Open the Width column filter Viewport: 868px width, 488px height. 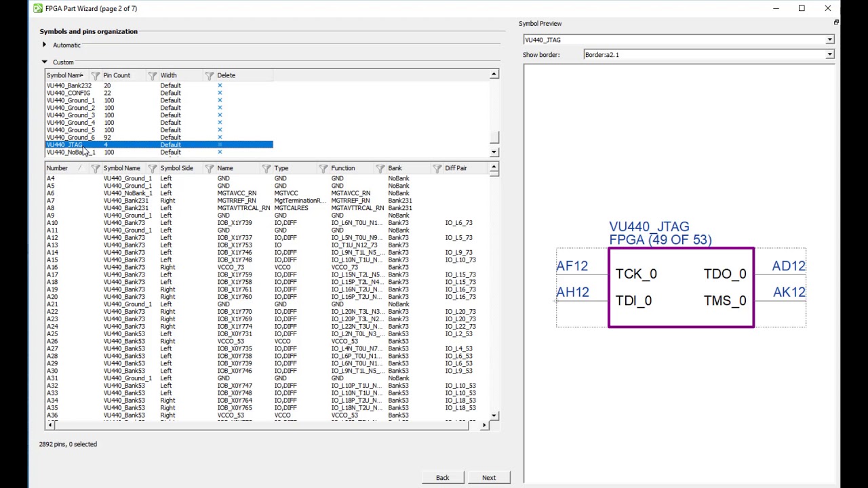[x=209, y=75]
